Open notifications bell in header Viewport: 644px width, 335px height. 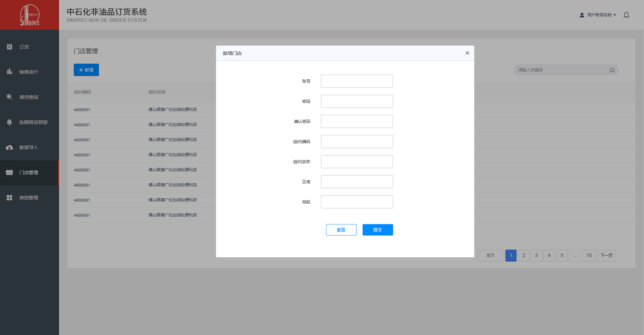tap(626, 15)
